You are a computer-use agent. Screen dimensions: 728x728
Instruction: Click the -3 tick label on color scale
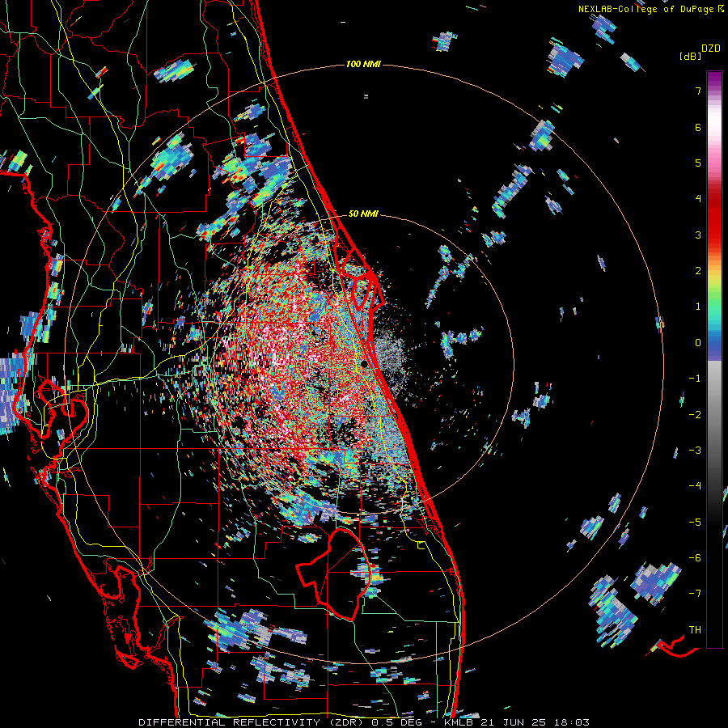tap(695, 451)
